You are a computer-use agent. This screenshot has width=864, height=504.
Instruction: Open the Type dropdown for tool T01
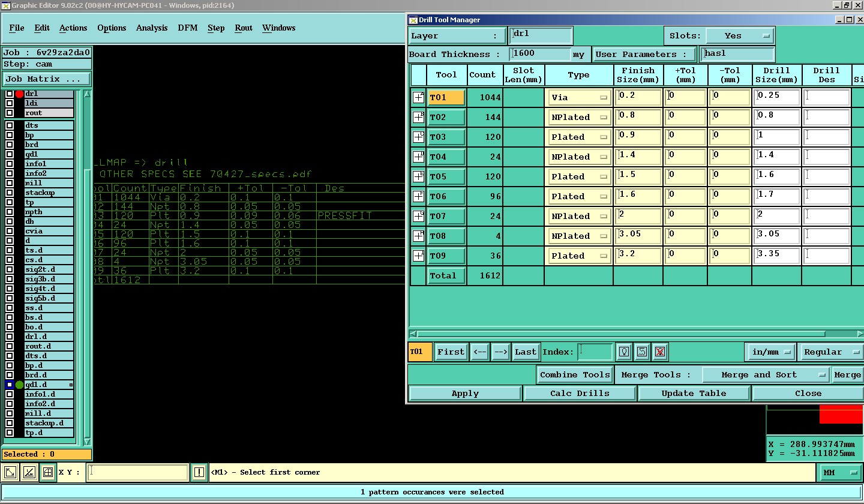(x=579, y=98)
